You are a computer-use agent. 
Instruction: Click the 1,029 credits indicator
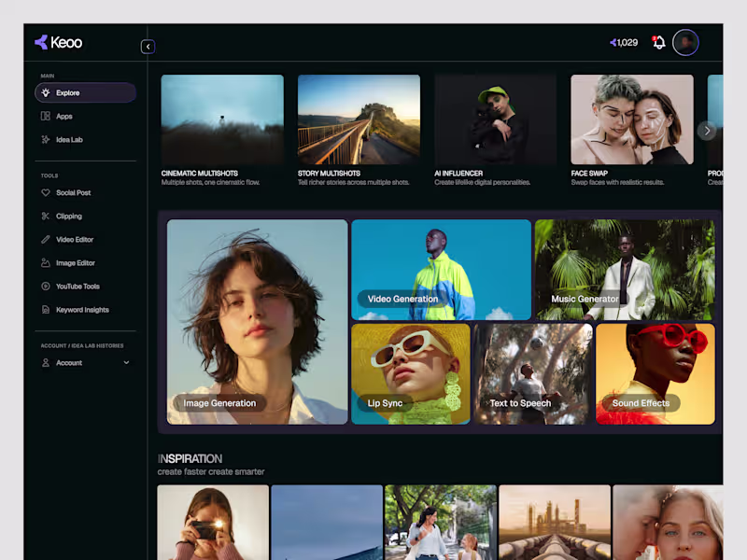tap(624, 42)
